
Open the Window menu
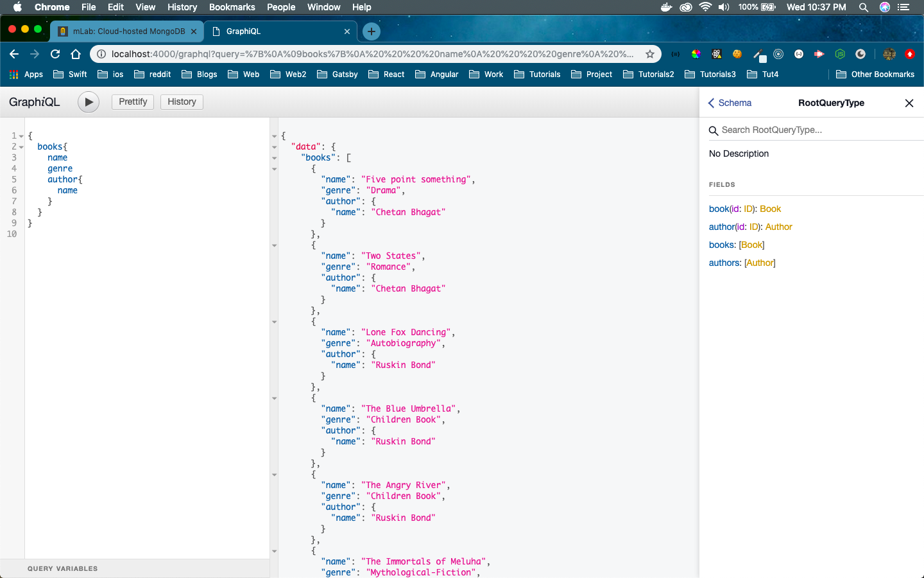pyautogui.click(x=323, y=7)
